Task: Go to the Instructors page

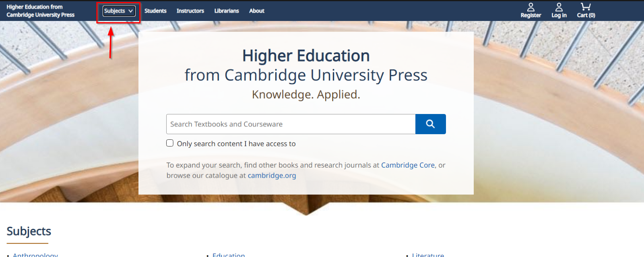Action: (190, 11)
